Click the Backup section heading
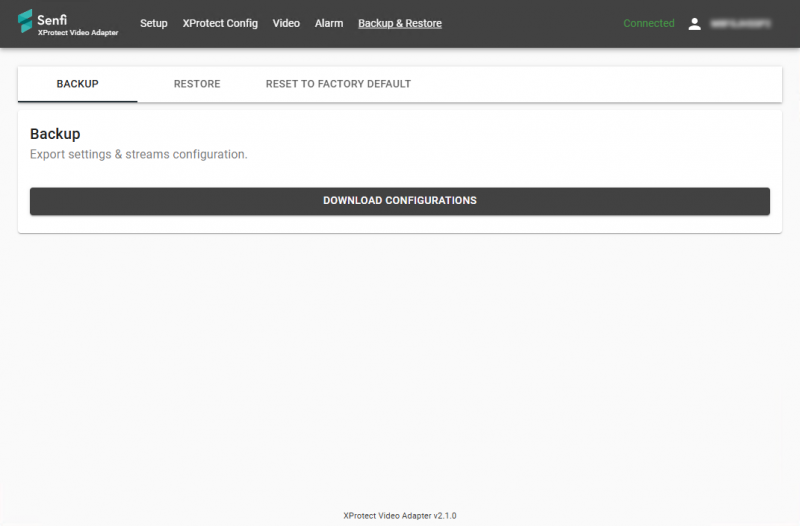 (x=55, y=134)
